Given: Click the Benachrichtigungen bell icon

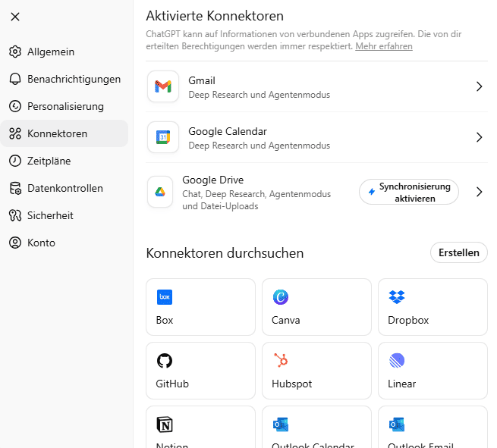Looking at the screenshot, I should point(15,79).
